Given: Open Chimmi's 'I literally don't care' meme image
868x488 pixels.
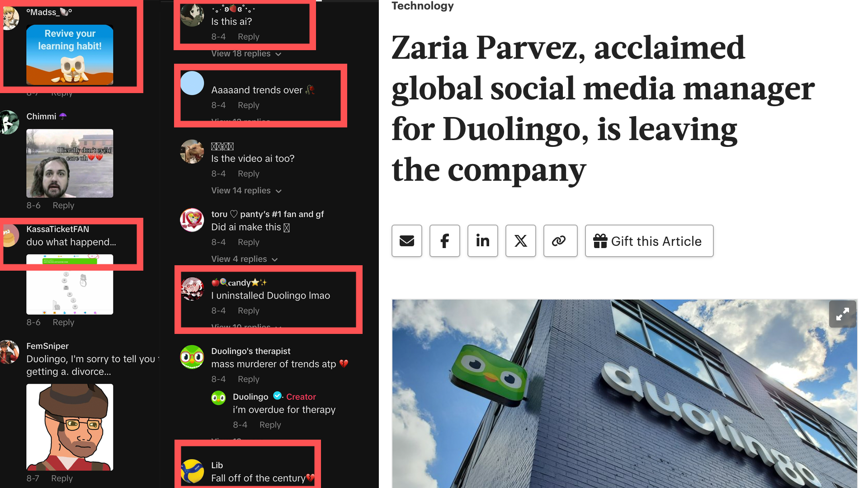Looking at the screenshot, I should [70, 163].
